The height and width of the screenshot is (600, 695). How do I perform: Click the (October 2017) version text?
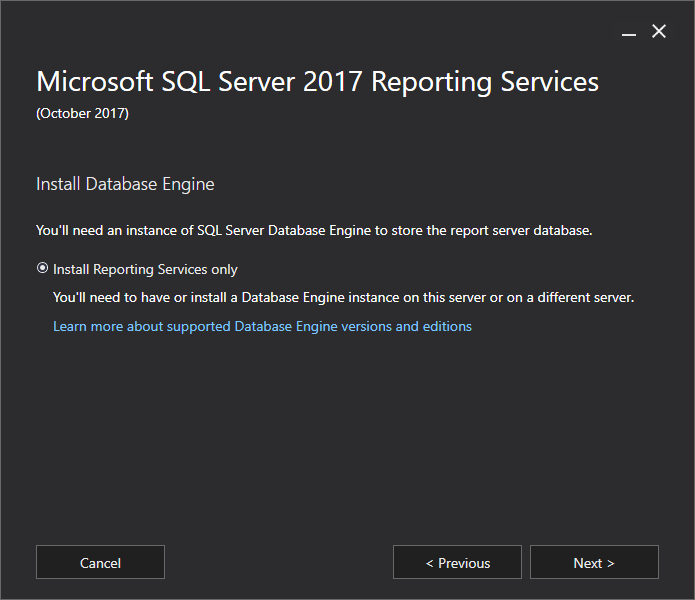click(x=82, y=113)
